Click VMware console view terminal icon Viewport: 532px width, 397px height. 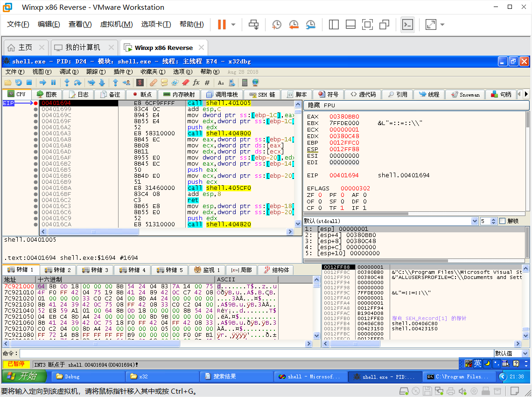(x=407, y=24)
